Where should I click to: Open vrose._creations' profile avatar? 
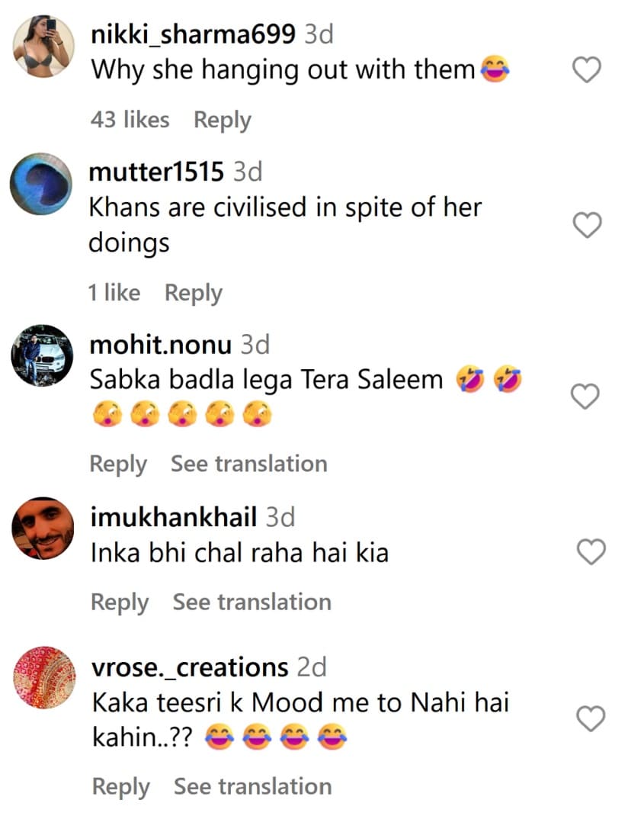44,678
